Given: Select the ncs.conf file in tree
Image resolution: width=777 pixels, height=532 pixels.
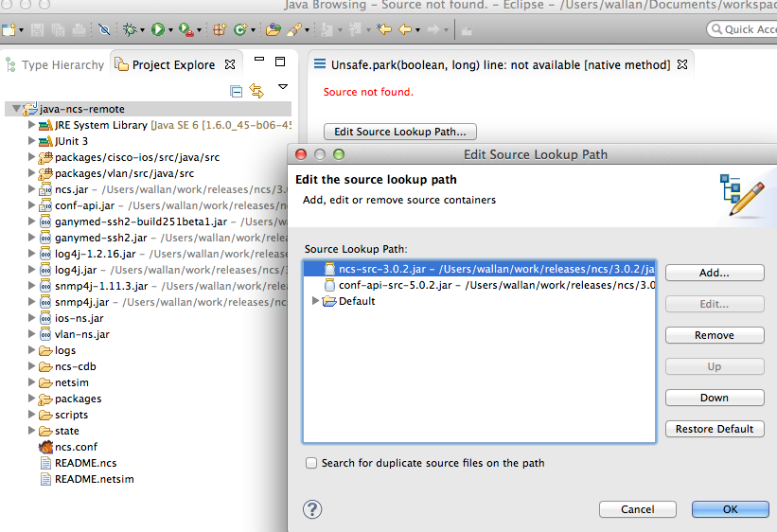Looking at the screenshot, I should point(76,447).
